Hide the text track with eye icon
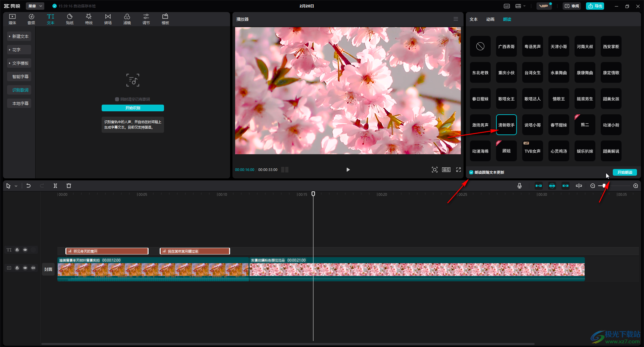 [x=25, y=250]
